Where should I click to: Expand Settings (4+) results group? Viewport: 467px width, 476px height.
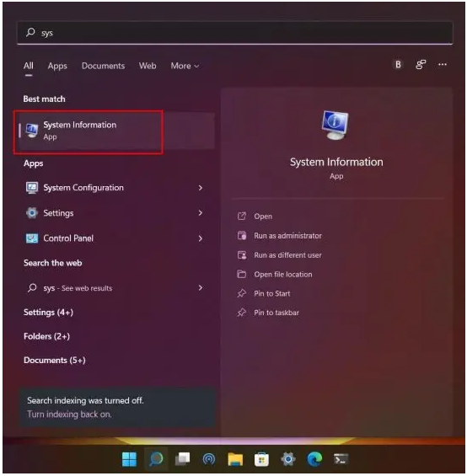coord(48,313)
